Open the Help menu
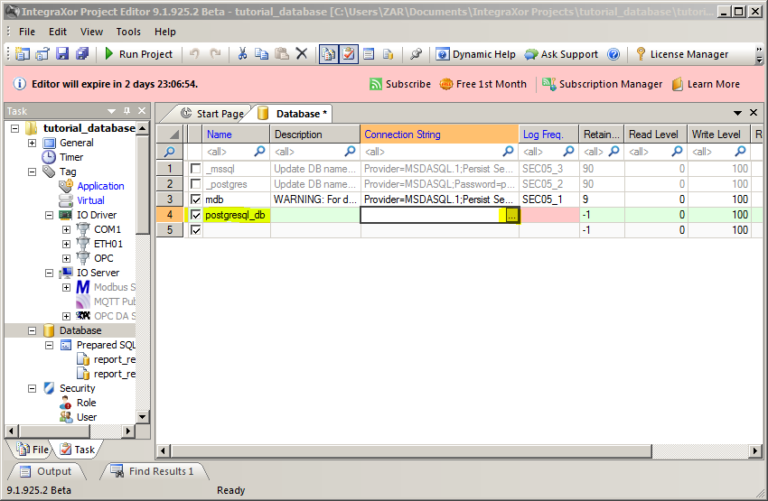The image size is (768, 501). pos(165,32)
